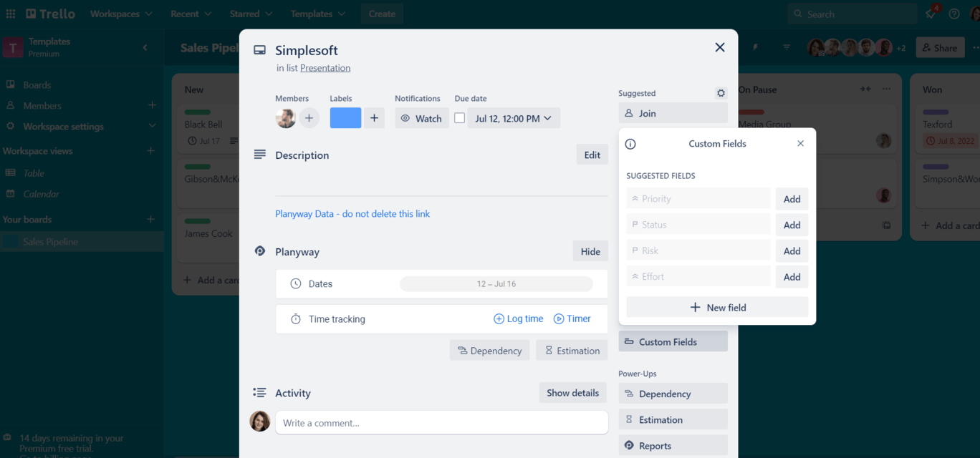Click the Log time plus icon
The height and width of the screenshot is (458, 980).
tap(499, 319)
